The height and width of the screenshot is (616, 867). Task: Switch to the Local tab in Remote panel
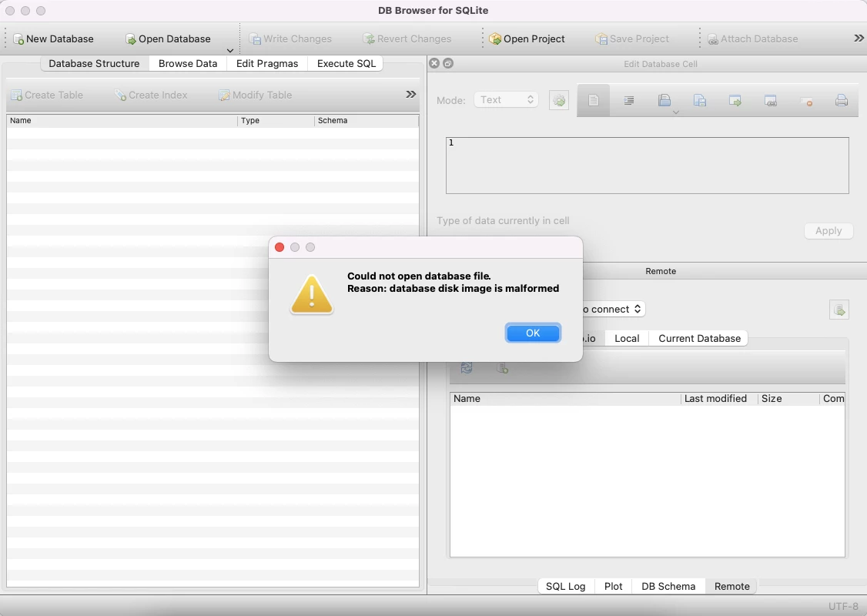point(627,338)
